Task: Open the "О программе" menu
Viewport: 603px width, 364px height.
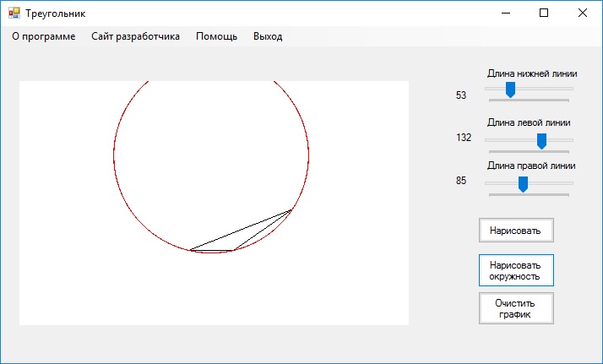Action: click(43, 36)
